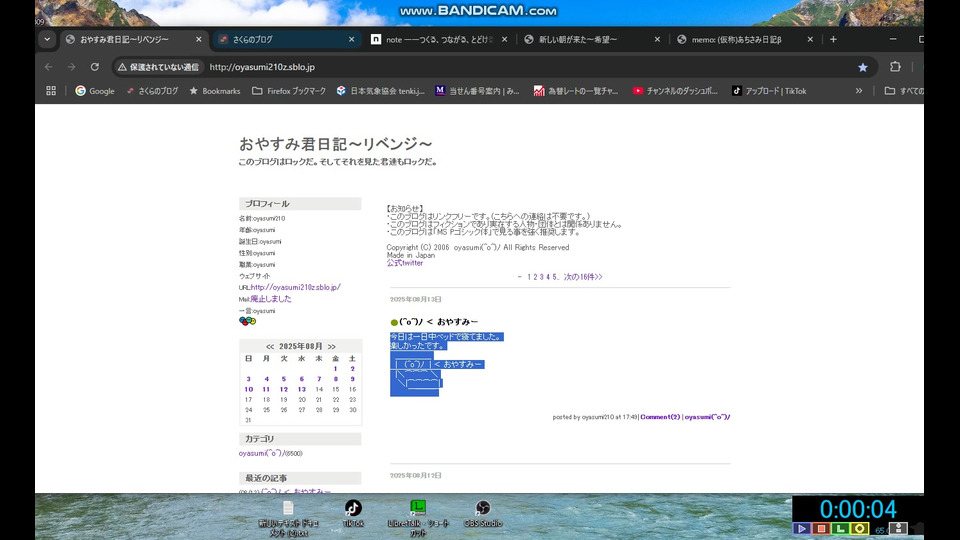Close the さくらのブログ tab
This screenshot has width=960, height=540.
[351, 39]
